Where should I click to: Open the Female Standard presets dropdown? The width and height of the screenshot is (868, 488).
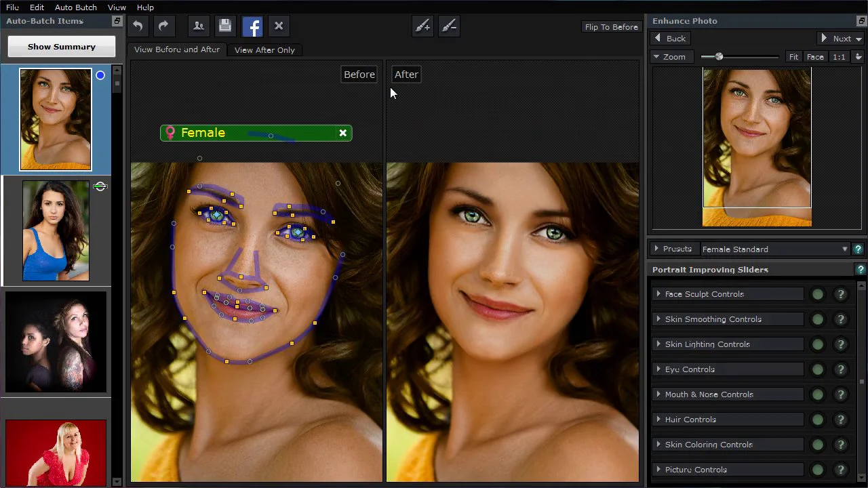775,249
